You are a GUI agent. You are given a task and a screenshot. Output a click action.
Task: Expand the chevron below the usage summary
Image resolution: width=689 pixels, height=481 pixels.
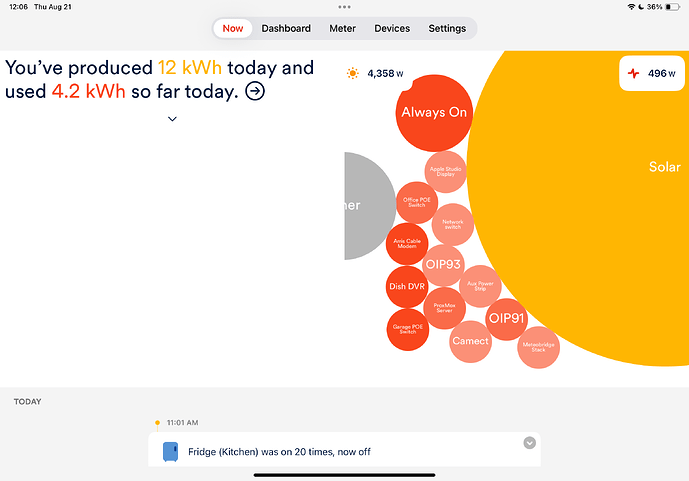click(x=172, y=119)
